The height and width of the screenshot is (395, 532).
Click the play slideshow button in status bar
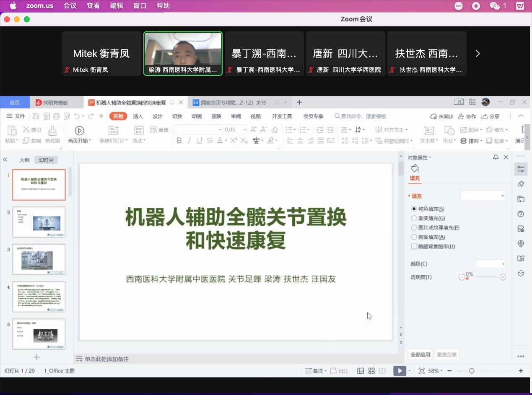(x=400, y=371)
